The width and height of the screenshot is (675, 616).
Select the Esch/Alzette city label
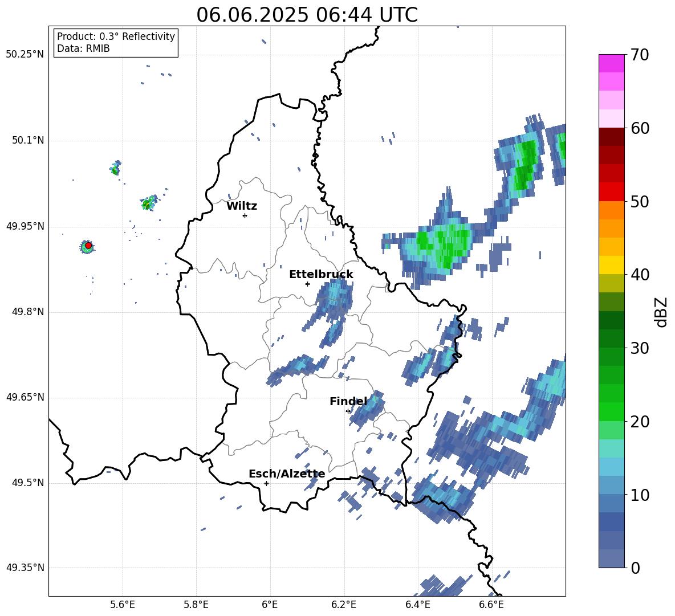(287, 474)
